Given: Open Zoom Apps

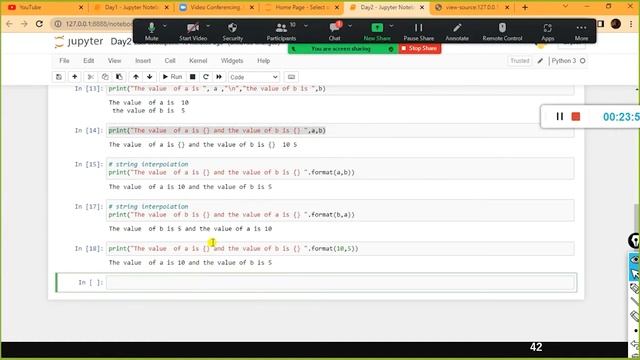Looking at the screenshot, I should click(x=548, y=31).
